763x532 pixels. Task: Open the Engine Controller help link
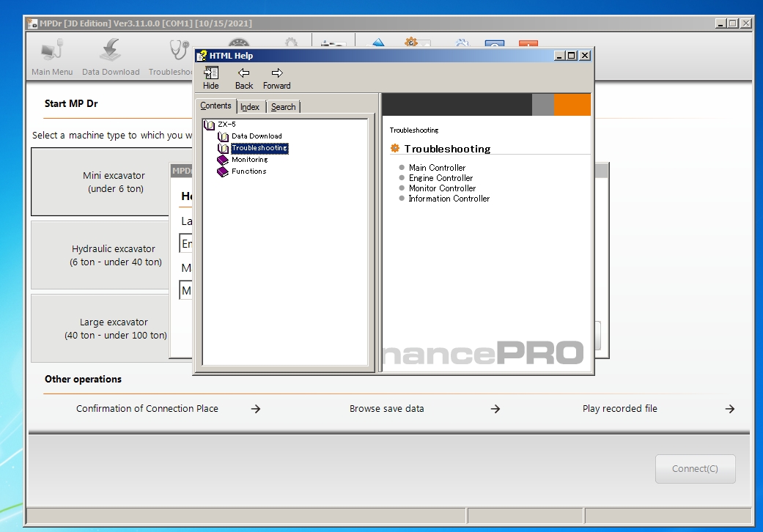pyautogui.click(x=441, y=178)
